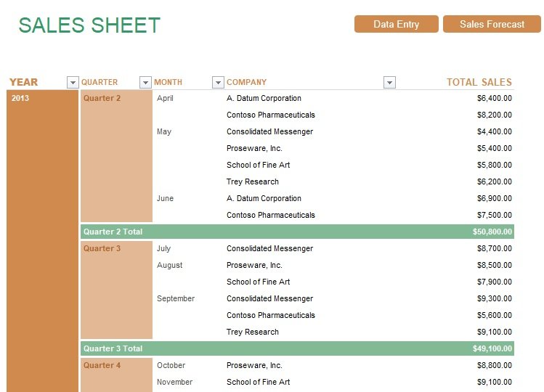This screenshot has height=392, width=544.
Task: Select the SALES SHEET title
Action: [89, 25]
